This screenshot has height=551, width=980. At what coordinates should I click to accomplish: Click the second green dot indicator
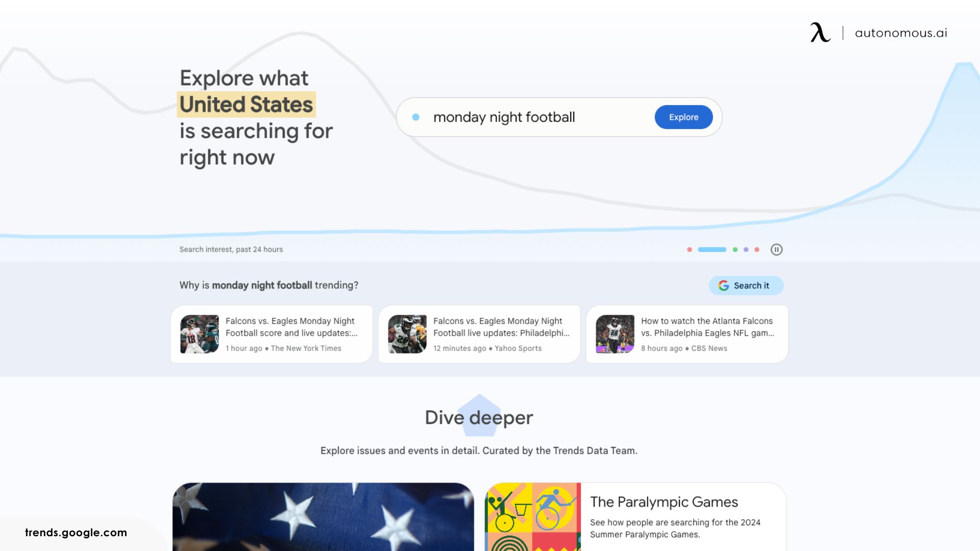pos(734,249)
